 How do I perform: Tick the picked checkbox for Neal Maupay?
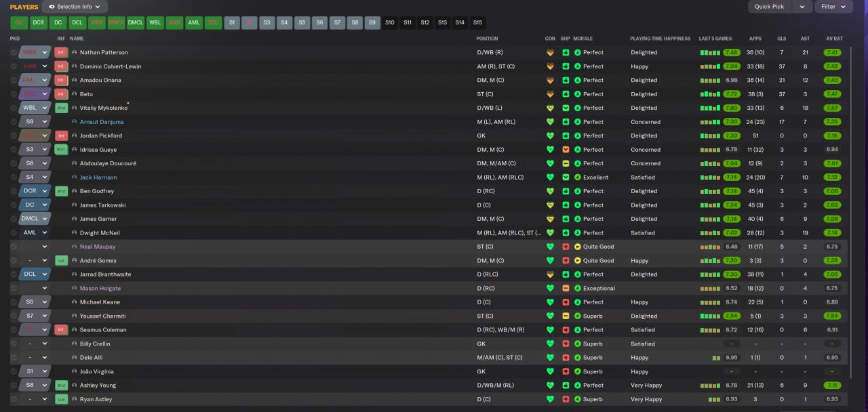(x=14, y=247)
